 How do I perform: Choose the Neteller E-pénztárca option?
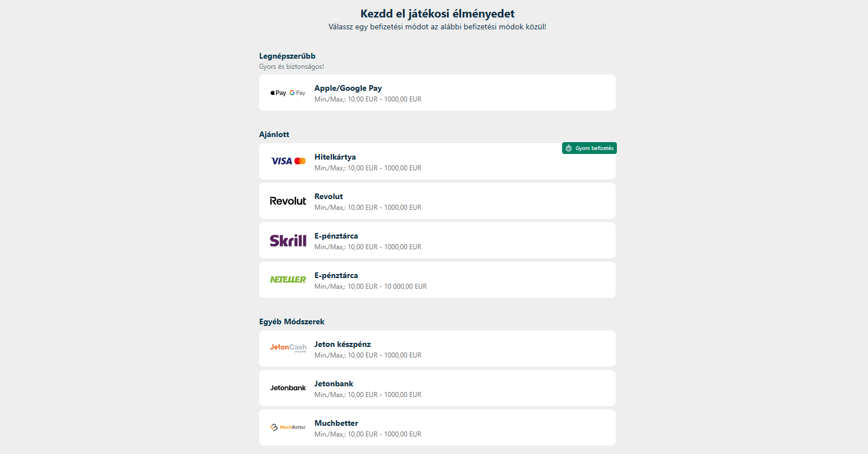coord(336,276)
